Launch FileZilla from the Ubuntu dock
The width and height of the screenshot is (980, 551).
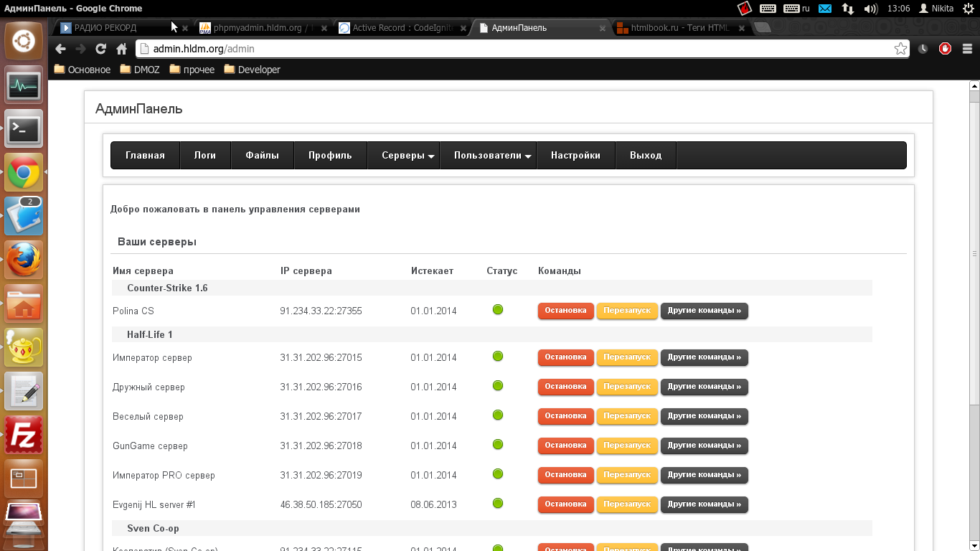point(24,435)
